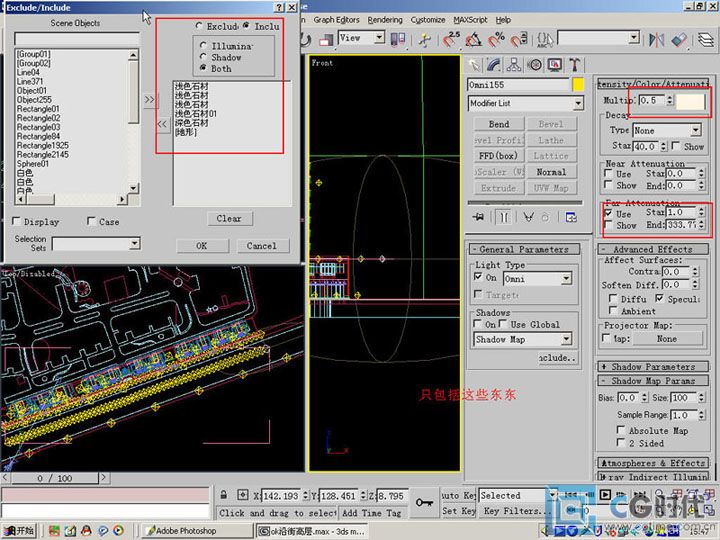Enable Display Subtree checkbox
This screenshot has height=540, width=720.
coord(17,221)
